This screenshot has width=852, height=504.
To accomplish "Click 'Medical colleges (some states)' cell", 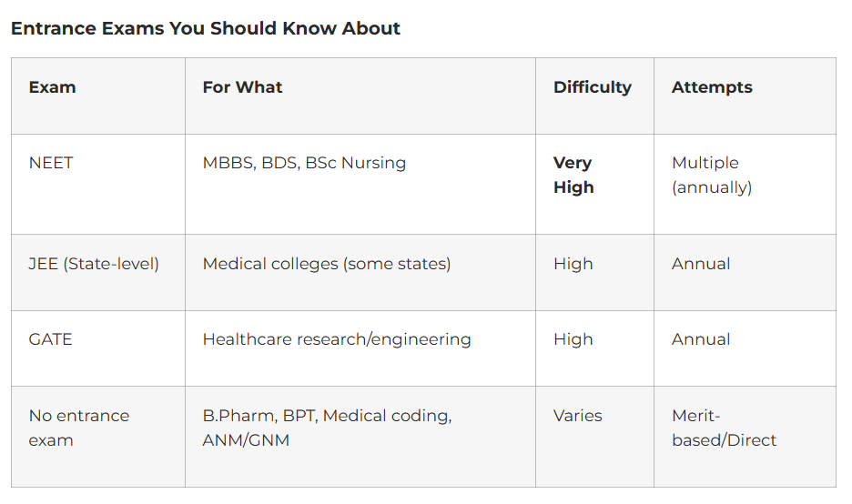I will click(327, 264).
